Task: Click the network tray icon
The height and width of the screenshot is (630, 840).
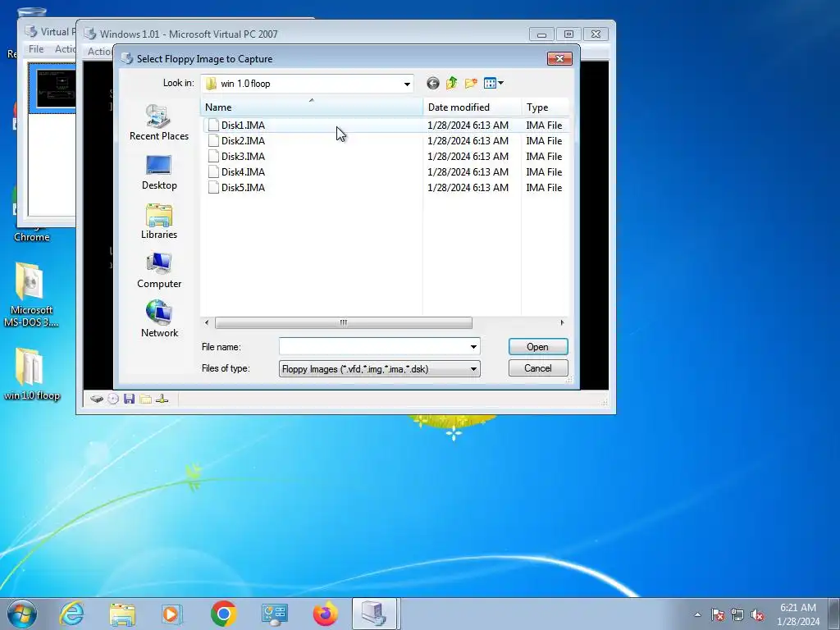Action: coord(737,614)
